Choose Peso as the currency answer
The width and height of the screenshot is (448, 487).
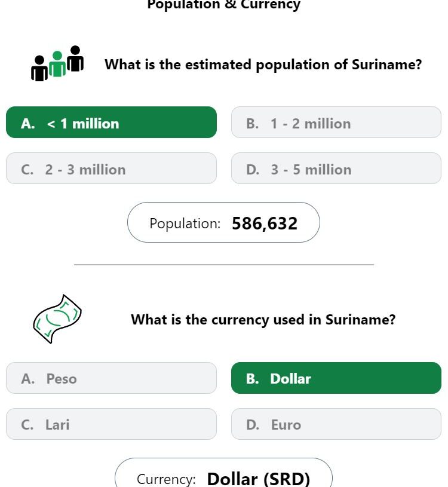pos(111,378)
